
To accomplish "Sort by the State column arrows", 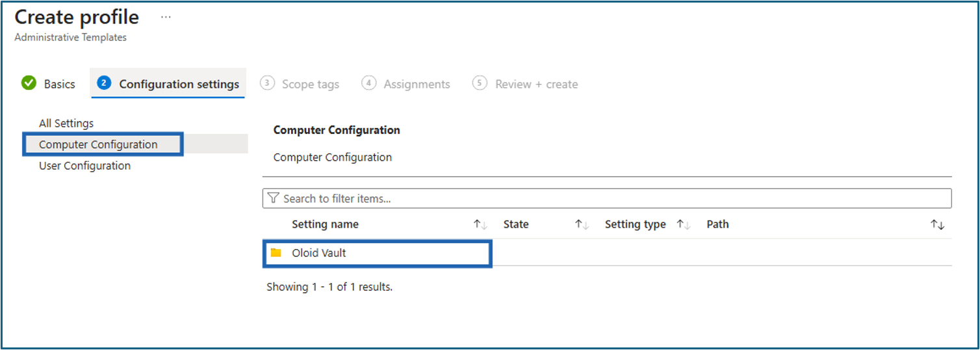I will click(582, 224).
